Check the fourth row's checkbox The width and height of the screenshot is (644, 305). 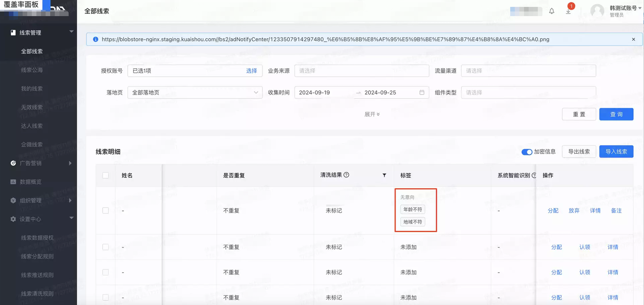[105, 297]
